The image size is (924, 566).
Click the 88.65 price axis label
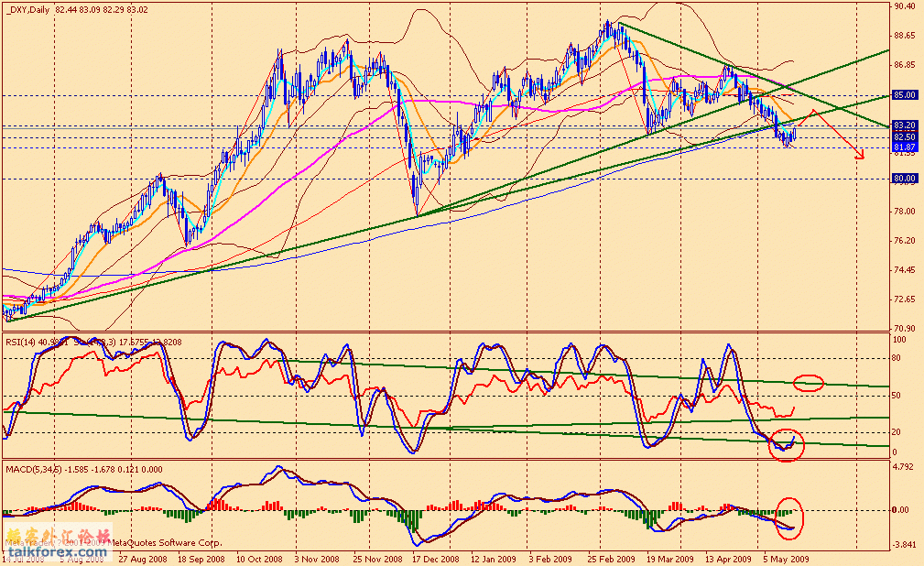(905, 36)
